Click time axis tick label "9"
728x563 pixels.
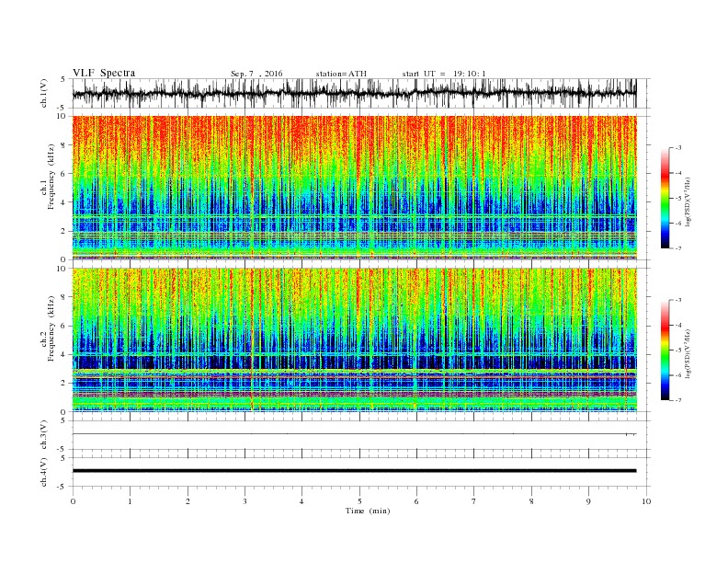pos(588,501)
